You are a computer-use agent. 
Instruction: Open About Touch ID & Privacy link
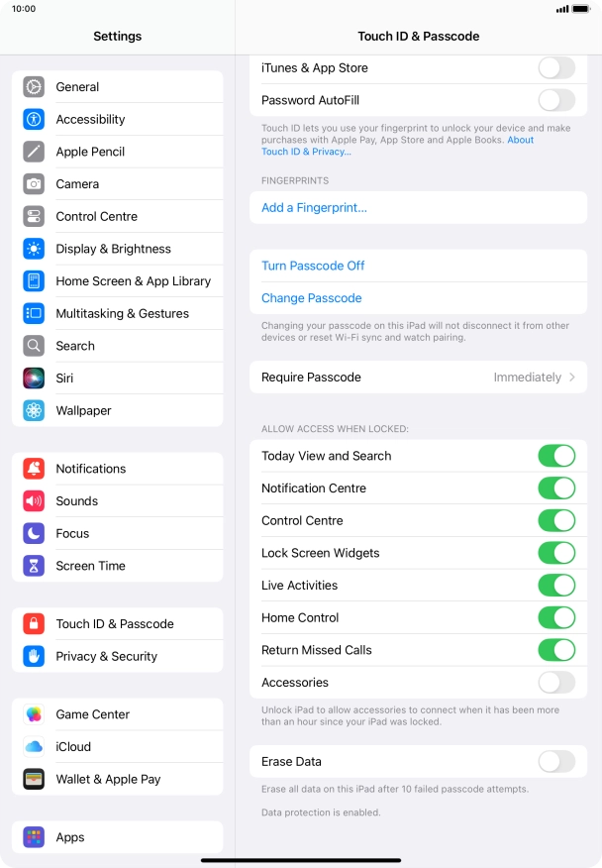click(x=397, y=146)
